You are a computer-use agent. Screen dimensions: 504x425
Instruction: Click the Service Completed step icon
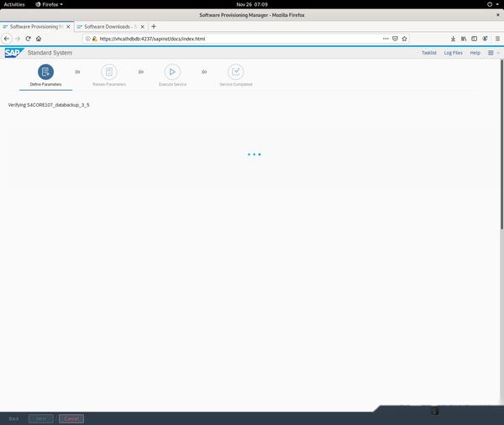[x=235, y=71]
